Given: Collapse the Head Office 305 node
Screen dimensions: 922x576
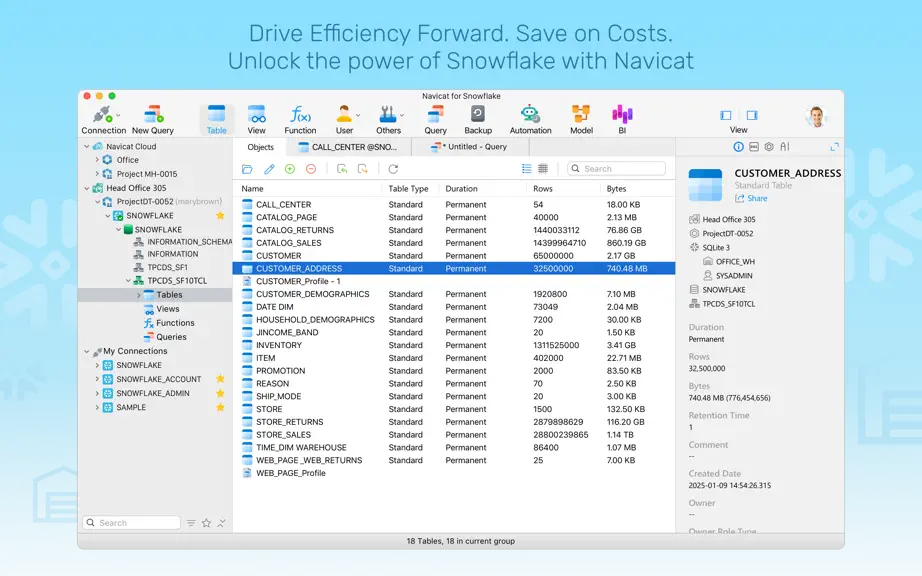Looking at the screenshot, I should (86, 188).
